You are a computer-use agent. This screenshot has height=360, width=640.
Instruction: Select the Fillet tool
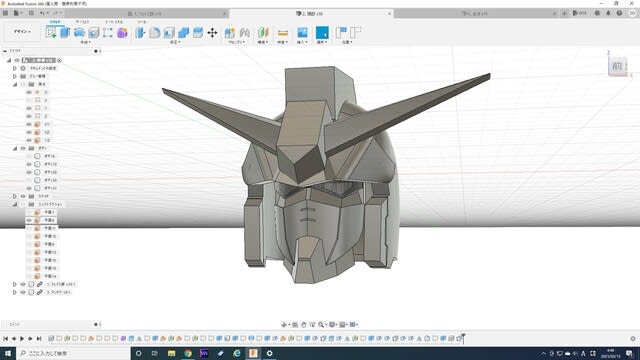tap(155, 33)
